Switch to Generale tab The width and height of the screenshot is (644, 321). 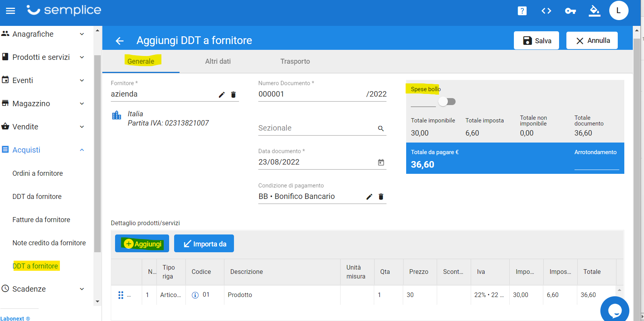point(141,61)
